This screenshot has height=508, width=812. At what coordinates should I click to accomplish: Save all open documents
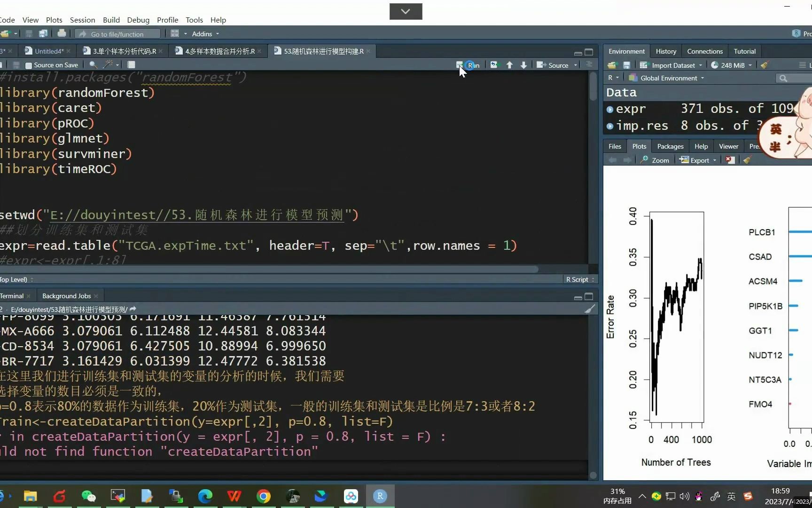43,33
